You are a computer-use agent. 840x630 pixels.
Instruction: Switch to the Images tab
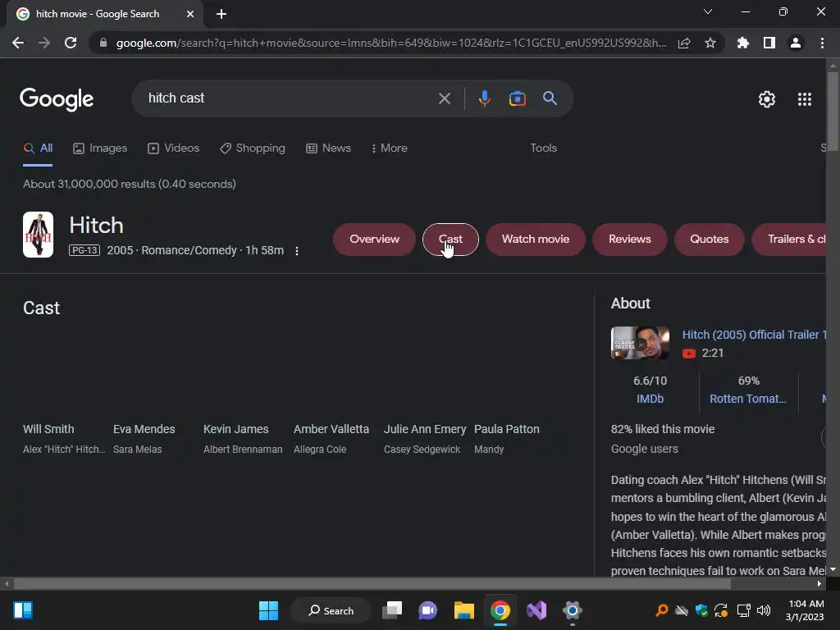coord(100,148)
